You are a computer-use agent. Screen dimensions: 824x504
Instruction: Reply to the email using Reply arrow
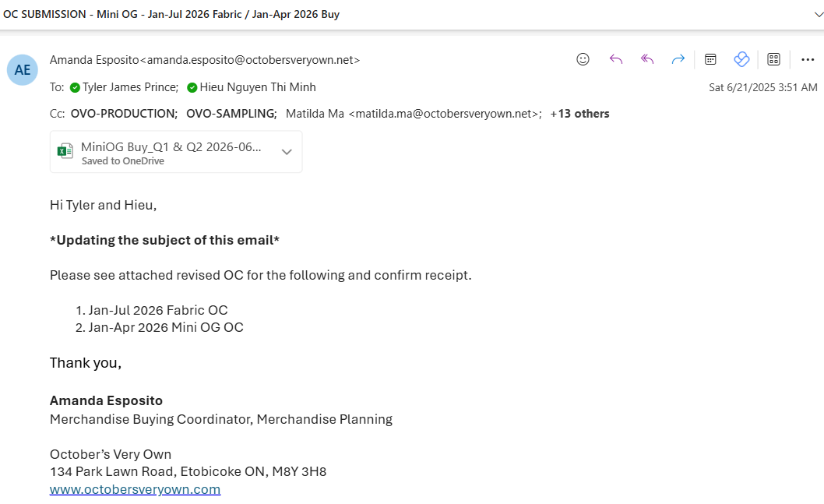[x=616, y=59]
